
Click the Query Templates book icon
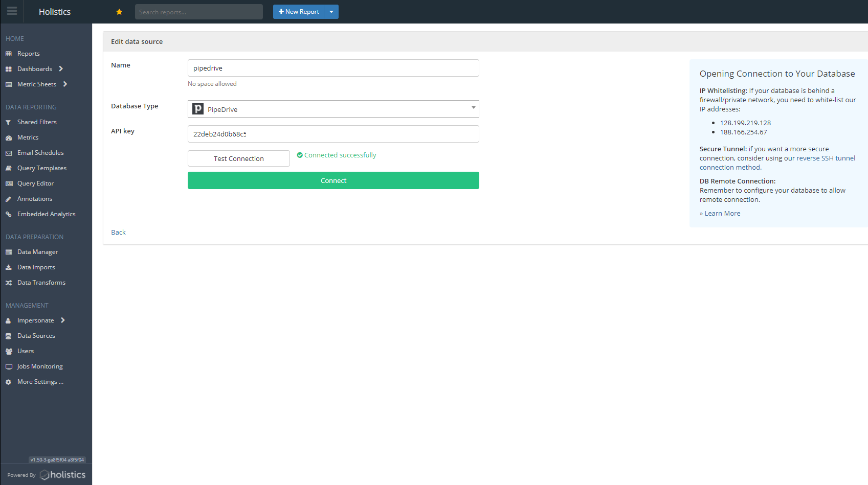pos(9,168)
